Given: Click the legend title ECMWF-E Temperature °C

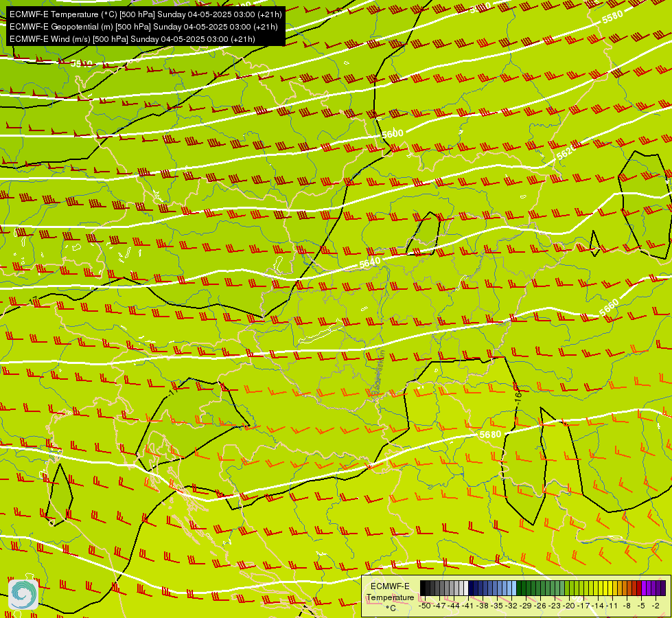Looking at the screenshot, I should [x=390, y=597].
